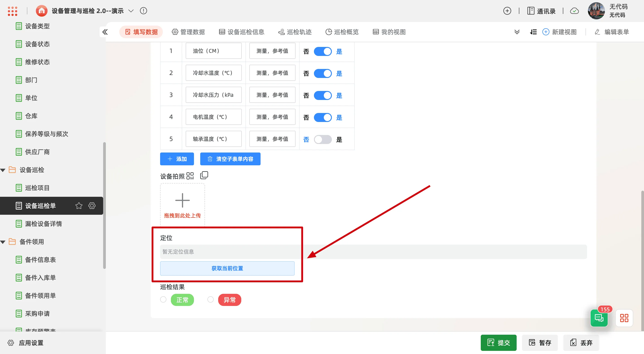Collapse the 设备巡检 folder
Screen dimensions: 644x354
pos(3,170)
